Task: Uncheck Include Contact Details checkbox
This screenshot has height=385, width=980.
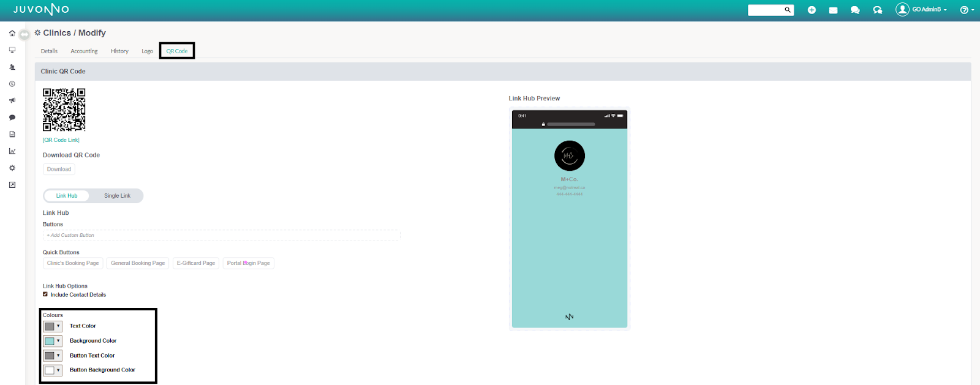Action: [x=45, y=294]
